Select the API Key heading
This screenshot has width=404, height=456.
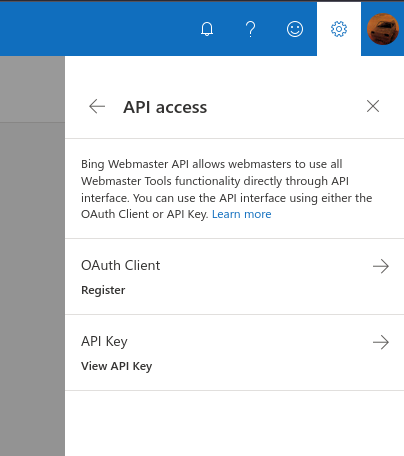[x=104, y=341]
